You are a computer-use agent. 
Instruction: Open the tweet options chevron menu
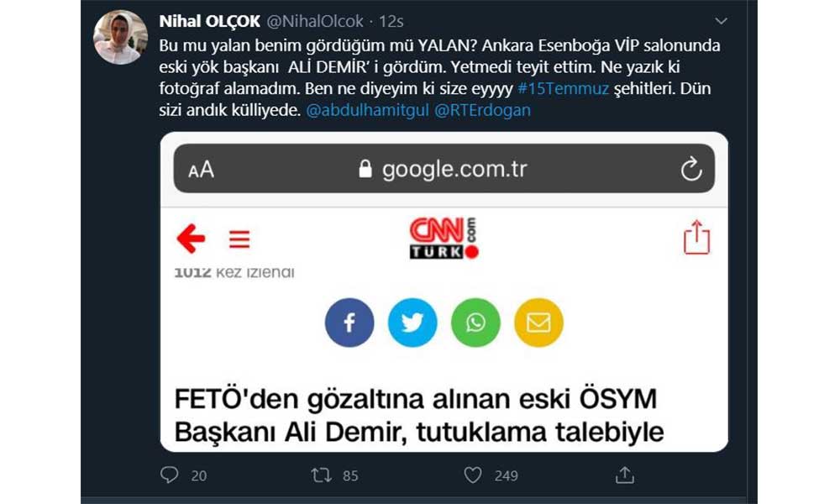(721, 22)
